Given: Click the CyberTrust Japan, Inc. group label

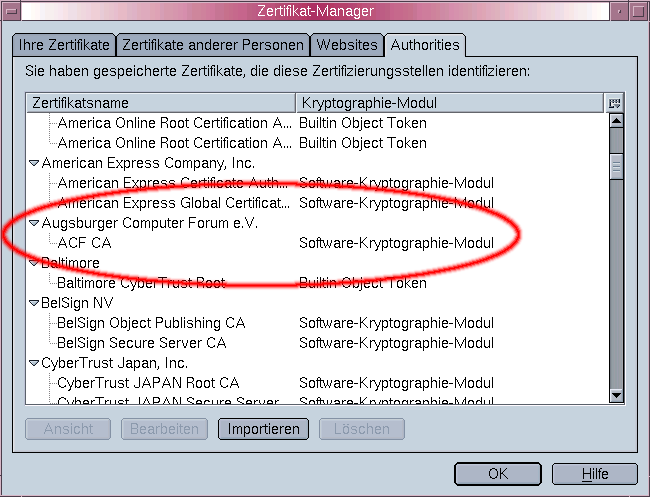Looking at the screenshot, I should coord(115,363).
